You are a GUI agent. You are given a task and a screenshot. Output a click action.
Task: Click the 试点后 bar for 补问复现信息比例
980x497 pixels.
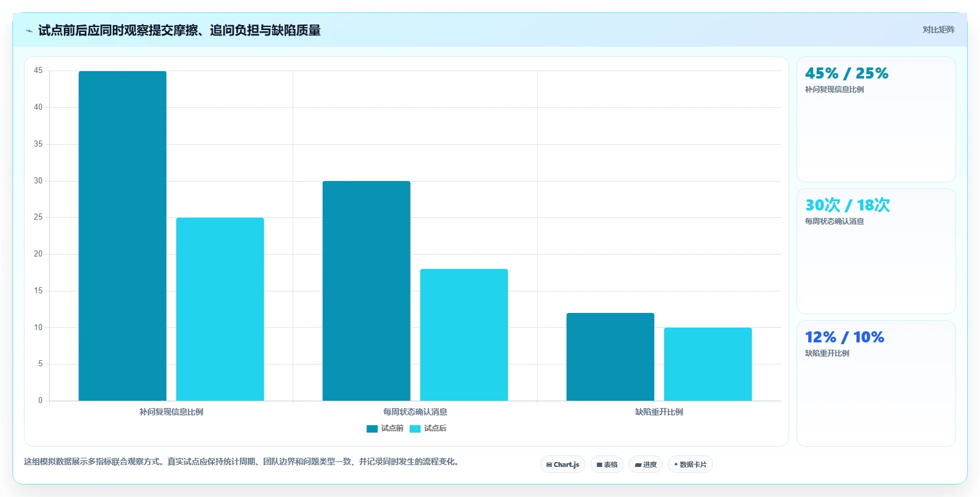tap(220, 309)
